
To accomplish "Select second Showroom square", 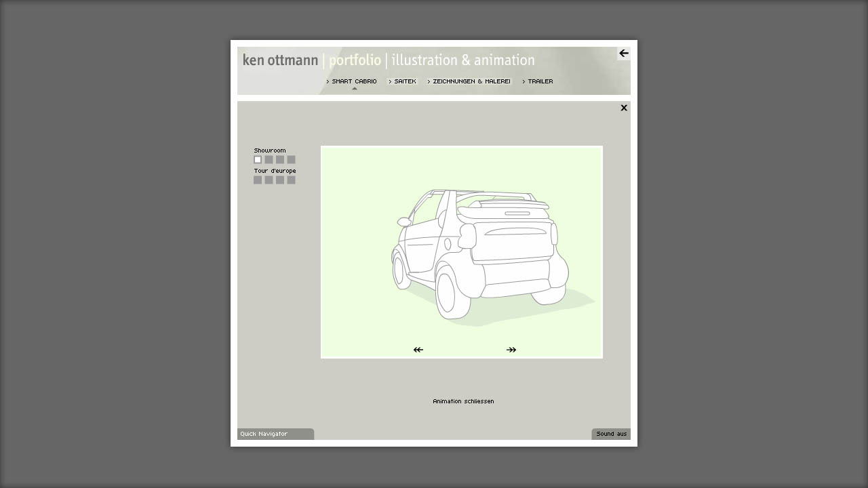I will [x=269, y=160].
